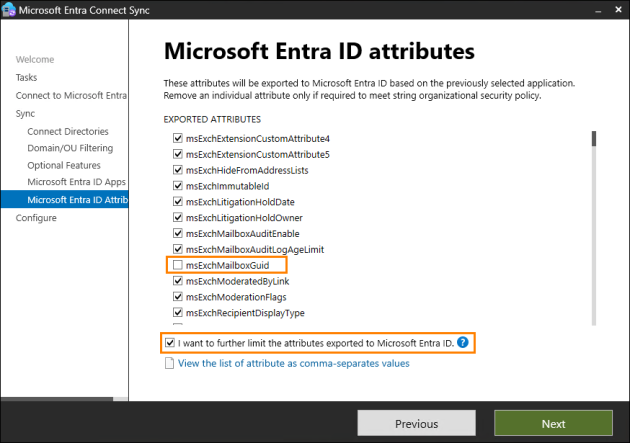Minimize the Entra Connect Sync window

click(598, 10)
